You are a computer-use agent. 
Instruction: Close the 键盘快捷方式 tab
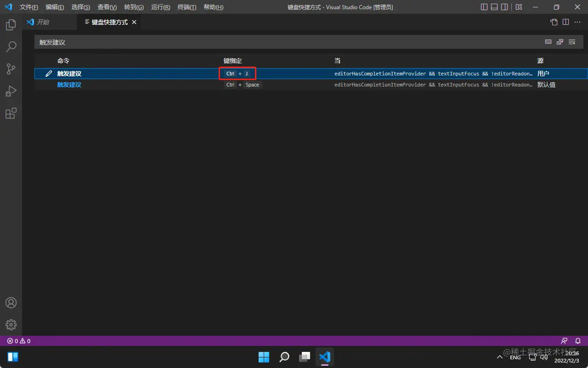point(134,22)
